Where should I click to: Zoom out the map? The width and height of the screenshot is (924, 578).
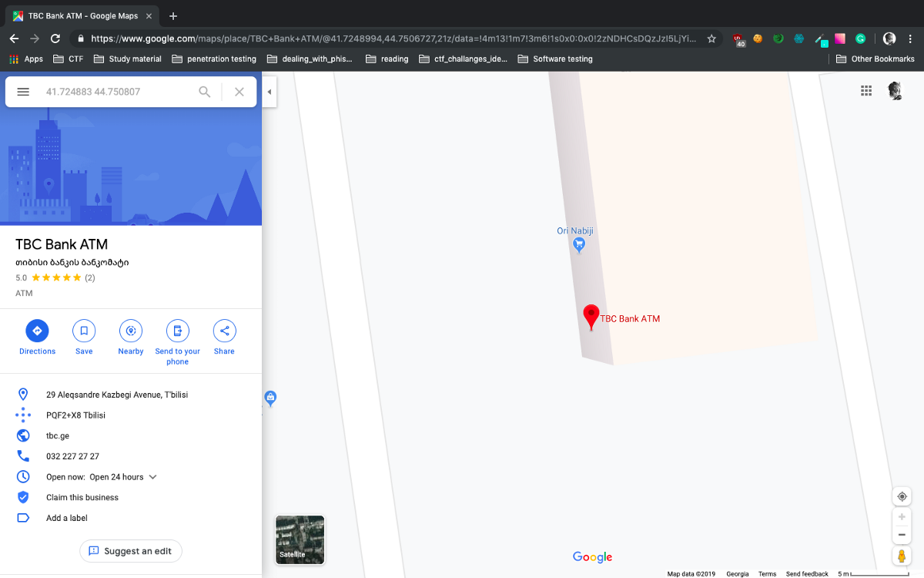tap(902, 535)
